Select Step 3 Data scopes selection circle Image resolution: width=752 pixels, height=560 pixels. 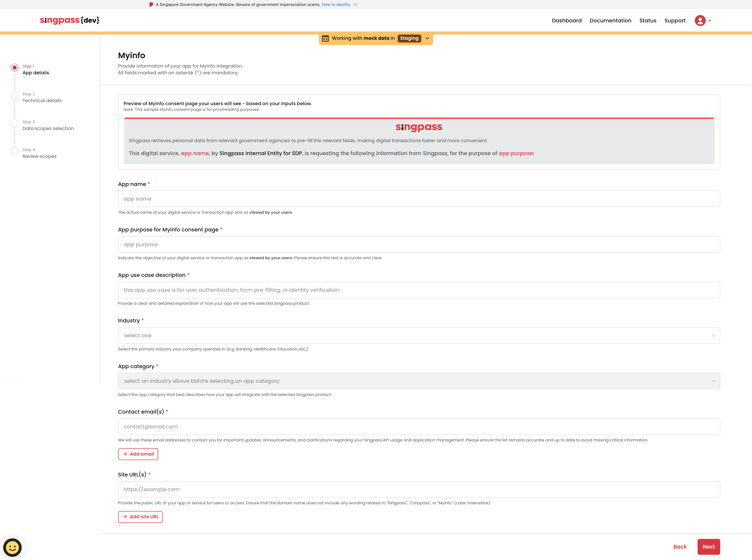tap(15, 123)
